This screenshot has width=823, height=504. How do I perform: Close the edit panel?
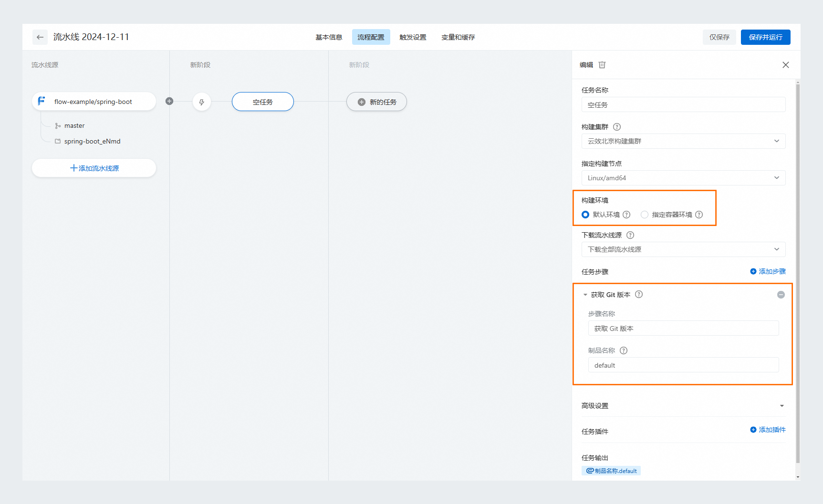786,65
